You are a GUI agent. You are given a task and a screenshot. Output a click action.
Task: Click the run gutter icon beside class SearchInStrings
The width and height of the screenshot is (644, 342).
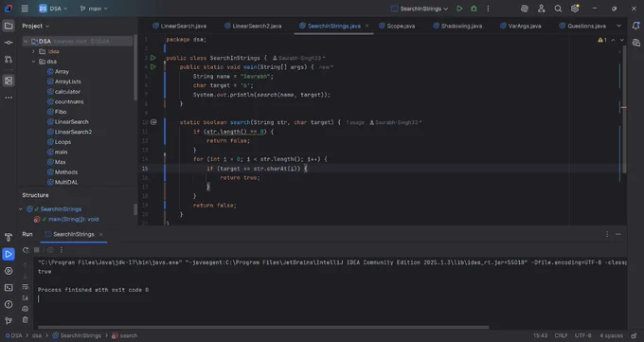(153, 58)
